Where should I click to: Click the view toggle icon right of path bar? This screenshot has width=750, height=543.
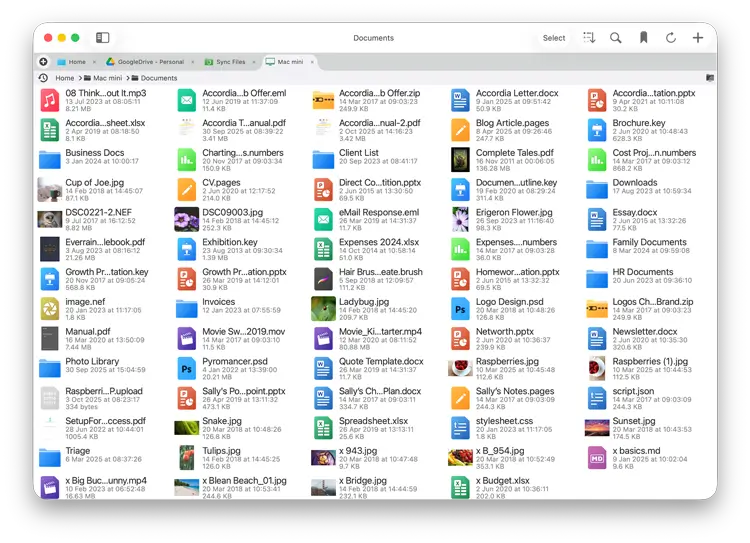tap(710, 78)
